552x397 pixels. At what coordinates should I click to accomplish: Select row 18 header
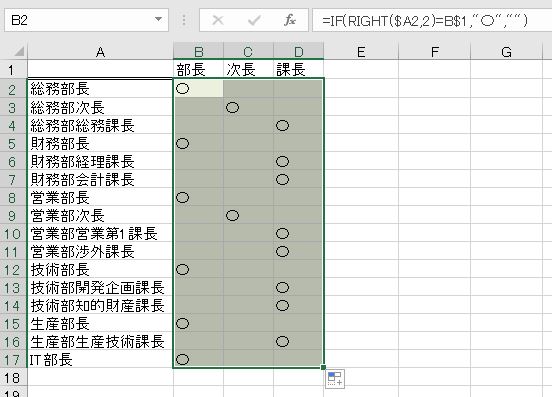[x=13, y=377]
